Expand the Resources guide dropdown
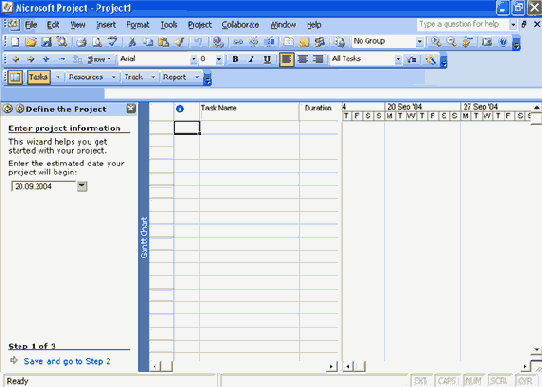The width and height of the screenshot is (542, 387). pyautogui.click(x=114, y=77)
